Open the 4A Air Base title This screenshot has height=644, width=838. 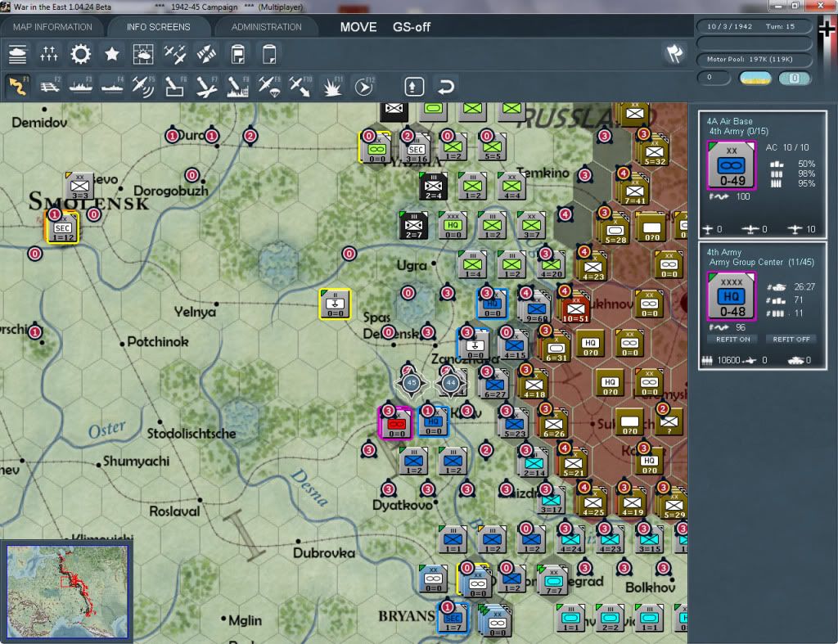pyautogui.click(x=729, y=121)
